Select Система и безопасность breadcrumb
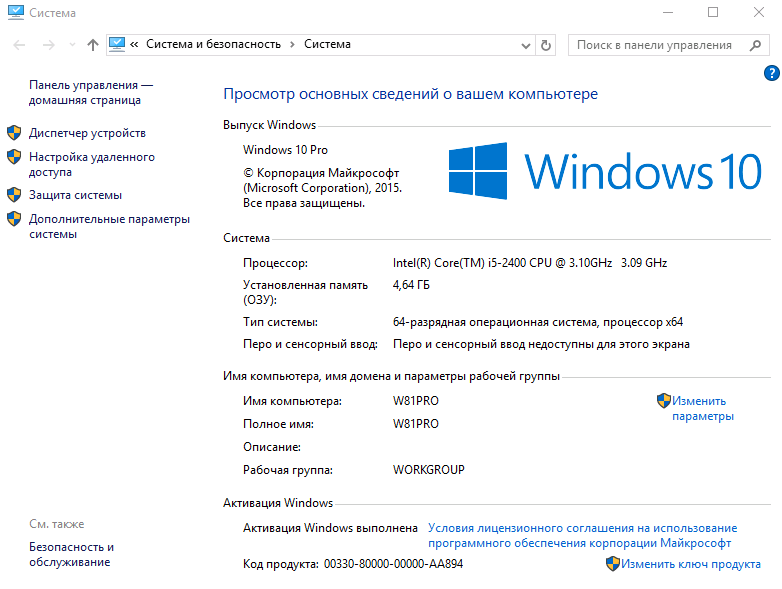The width and height of the screenshot is (782, 589). 213,44
